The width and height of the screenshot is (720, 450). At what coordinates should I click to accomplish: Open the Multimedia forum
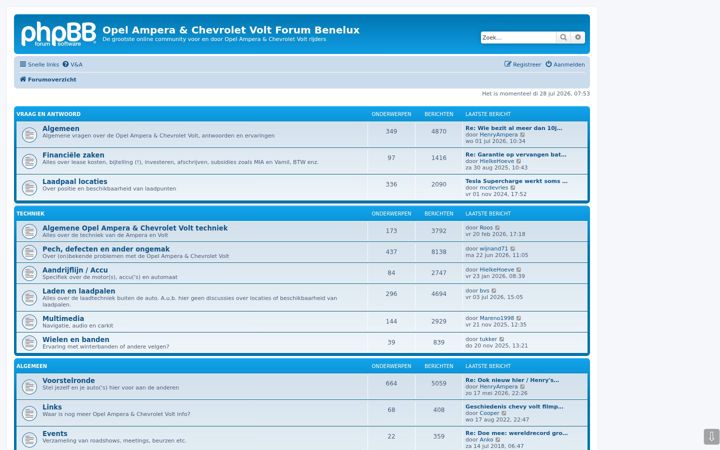[63, 319]
